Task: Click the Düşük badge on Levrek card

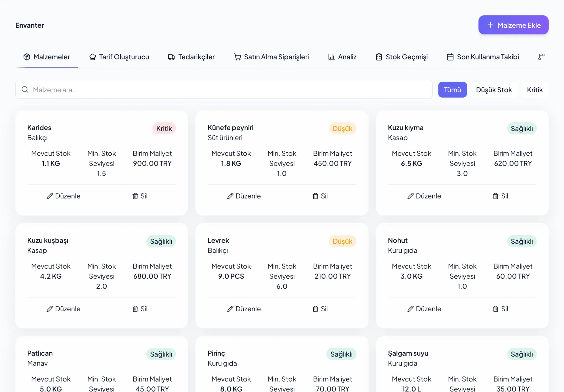Action: (x=342, y=241)
